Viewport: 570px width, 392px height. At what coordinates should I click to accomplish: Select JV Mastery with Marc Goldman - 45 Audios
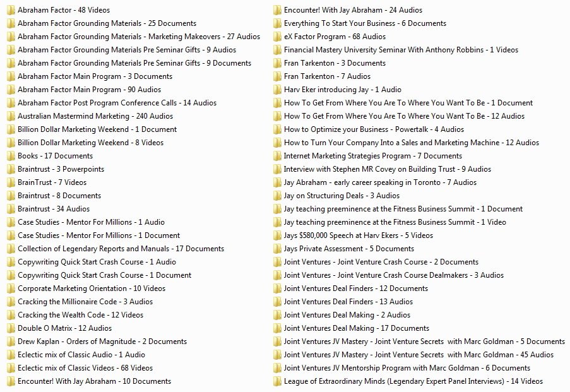pos(419,355)
